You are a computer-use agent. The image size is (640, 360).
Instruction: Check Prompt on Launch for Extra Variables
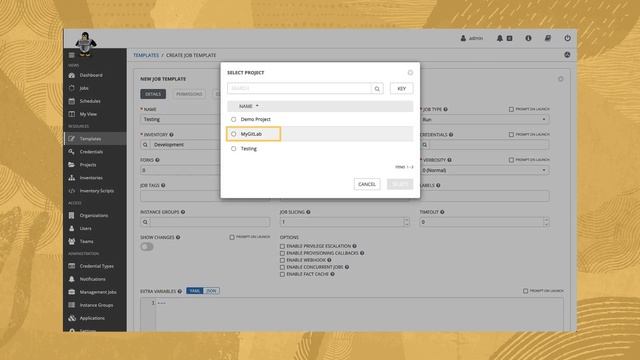pos(525,291)
